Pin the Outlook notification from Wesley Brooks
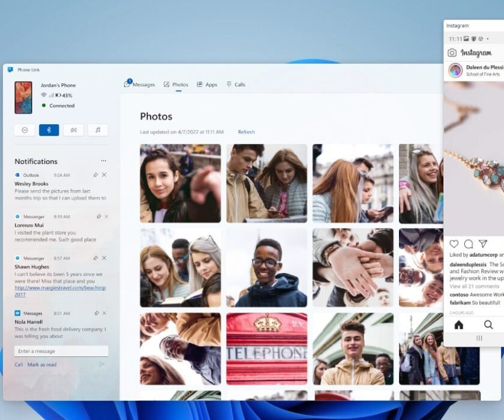The width and height of the screenshot is (504, 420). point(95,175)
